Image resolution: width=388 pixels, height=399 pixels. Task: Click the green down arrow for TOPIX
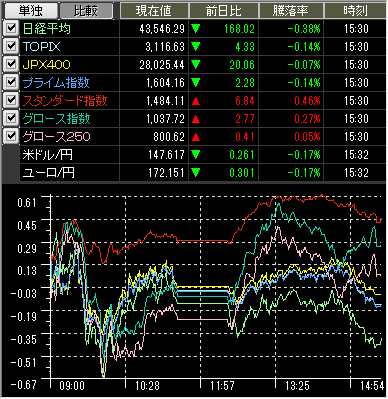click(196, 47)
